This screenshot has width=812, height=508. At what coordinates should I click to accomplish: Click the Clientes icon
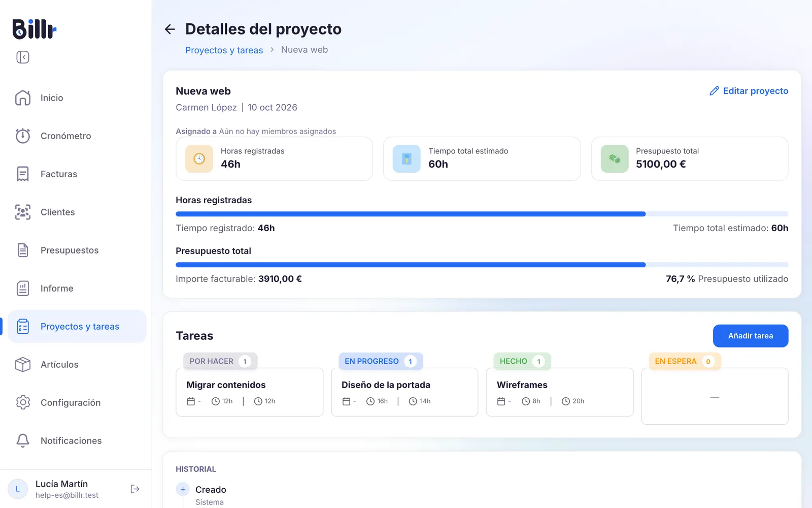click(x=23, y=212)
